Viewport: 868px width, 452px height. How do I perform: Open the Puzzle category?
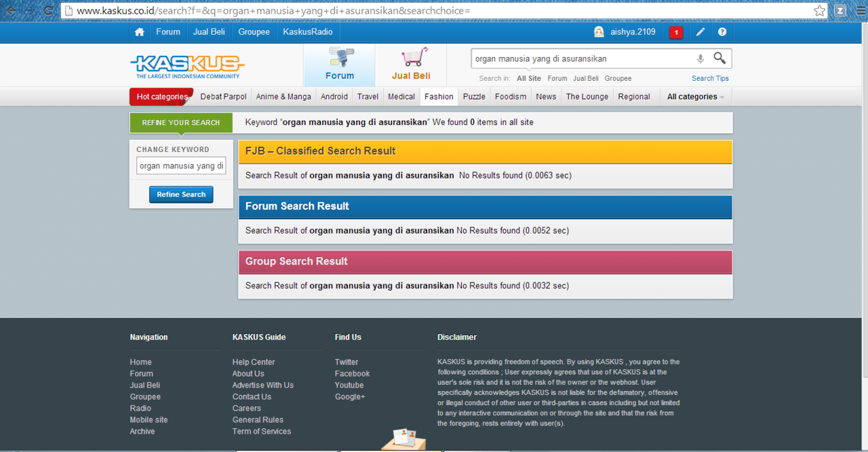click(474, 96)
